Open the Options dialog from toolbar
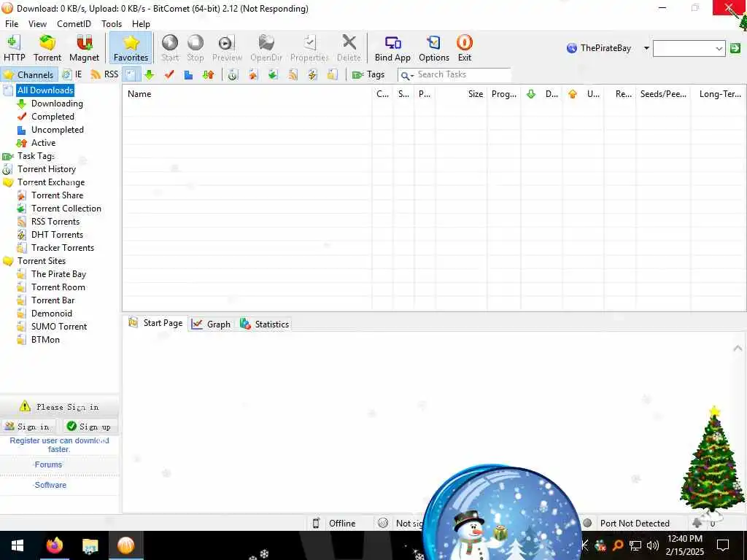 point(433,48)
